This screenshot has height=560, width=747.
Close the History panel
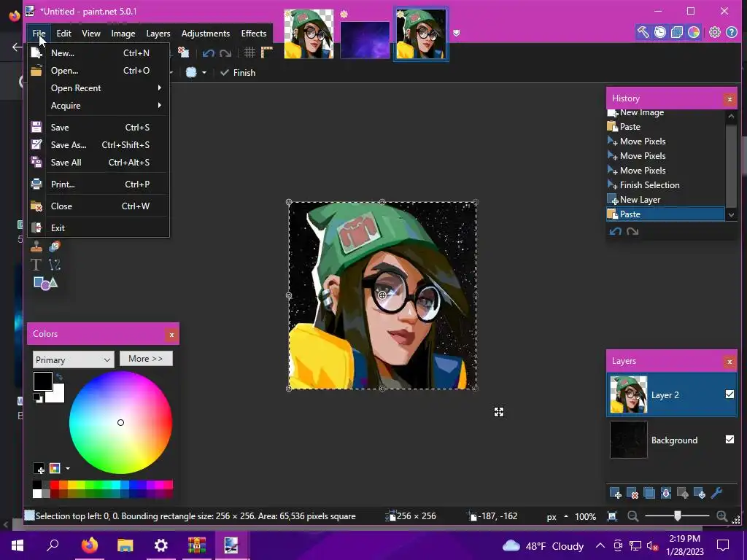(729, 99)
